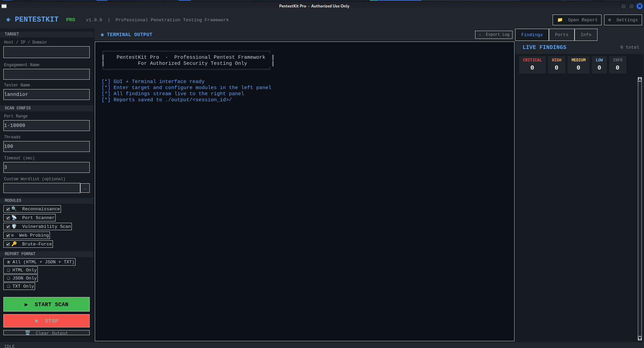The height and width of the screenshot is (348, 644).
Task: Click the IDLE status bar text
Action: (x=9, y=346)
